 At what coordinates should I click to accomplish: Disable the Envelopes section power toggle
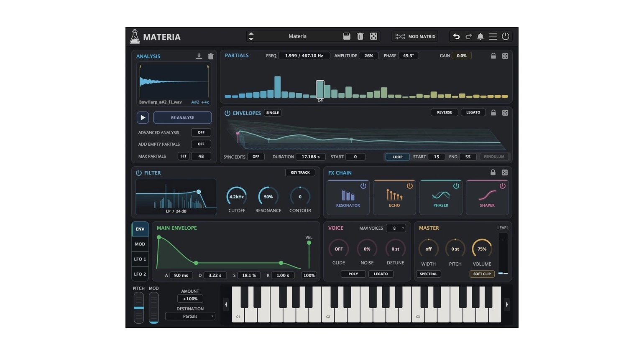227,113
